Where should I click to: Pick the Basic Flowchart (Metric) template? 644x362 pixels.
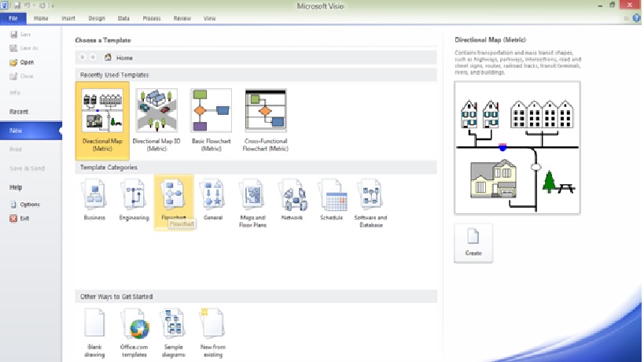pyautogui.click(x=211, y=120)
